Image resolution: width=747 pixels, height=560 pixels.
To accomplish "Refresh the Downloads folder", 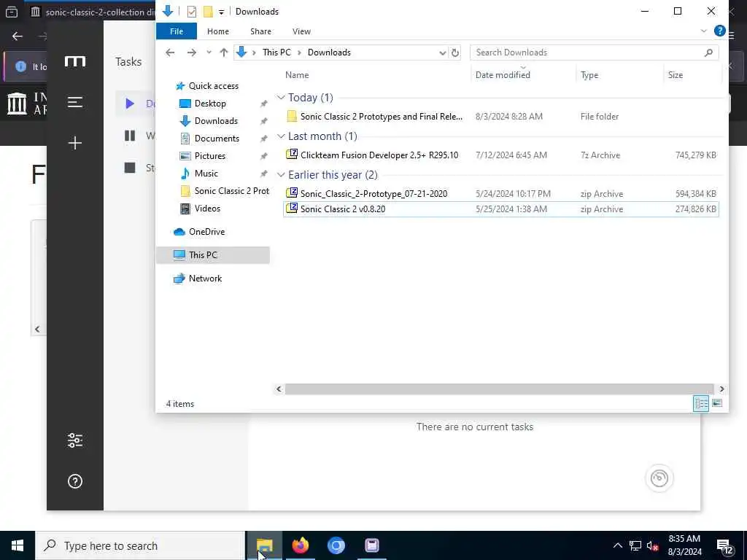I will pyautogui.click(x=455, y=52).
